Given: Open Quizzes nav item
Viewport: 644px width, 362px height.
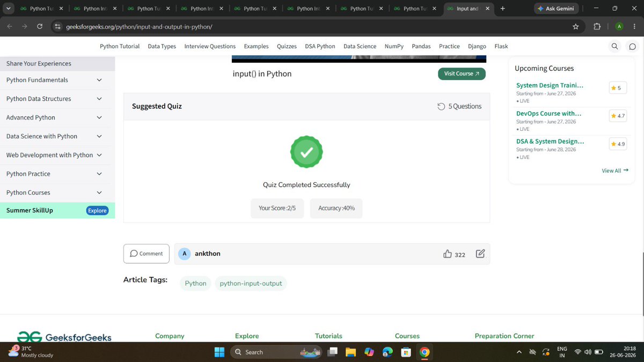Looking at the screenshot, I should pos(287,46).
